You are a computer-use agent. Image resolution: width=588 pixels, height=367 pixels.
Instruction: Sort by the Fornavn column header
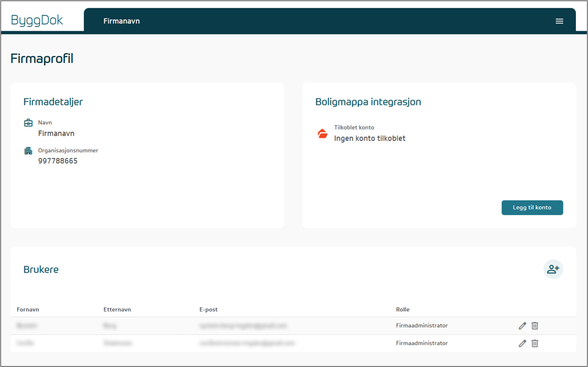coord(28,309)
